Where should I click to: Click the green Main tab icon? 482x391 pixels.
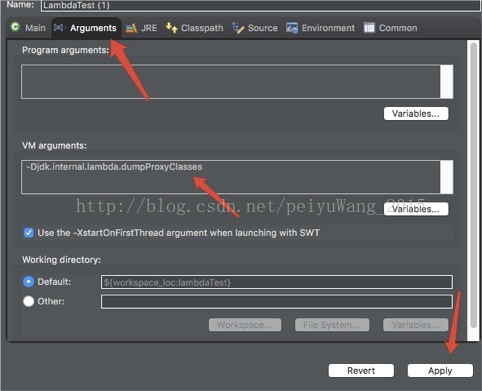pos(15,27)
